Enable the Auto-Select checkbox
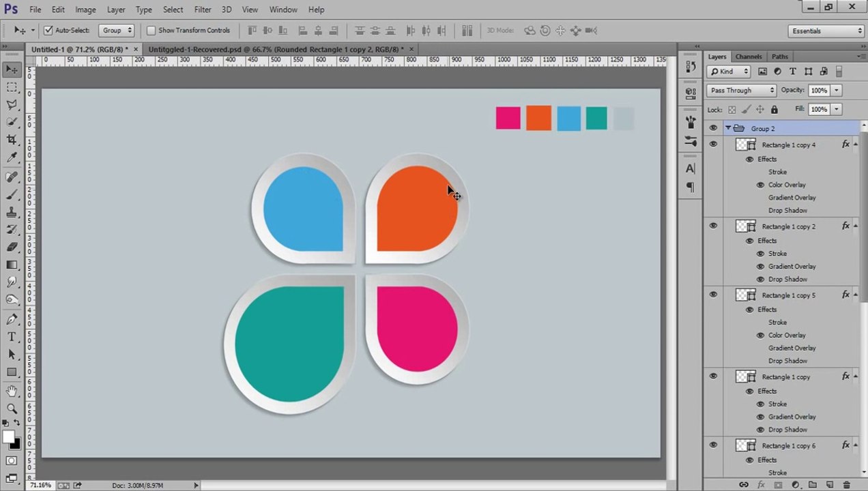This screenshot has height=491, width=868. click(48, 31)
